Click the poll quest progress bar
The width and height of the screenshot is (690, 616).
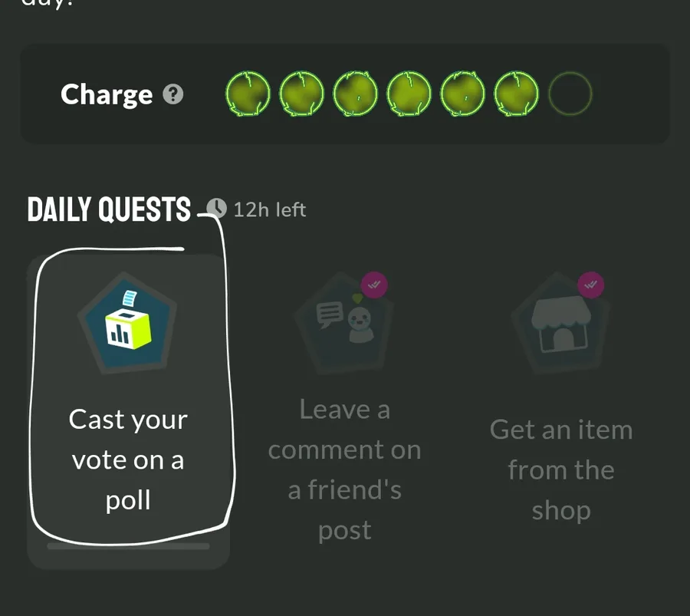click(x=128, y=546)
